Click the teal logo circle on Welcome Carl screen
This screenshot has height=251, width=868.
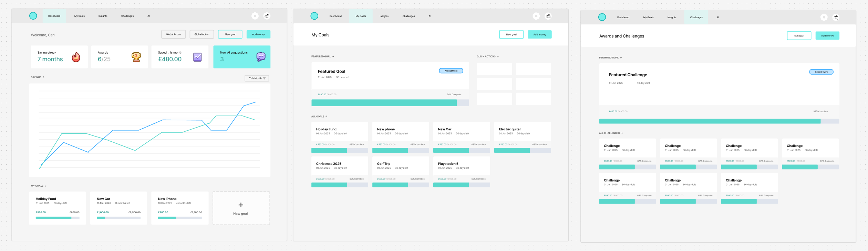(x=33, y=16)
